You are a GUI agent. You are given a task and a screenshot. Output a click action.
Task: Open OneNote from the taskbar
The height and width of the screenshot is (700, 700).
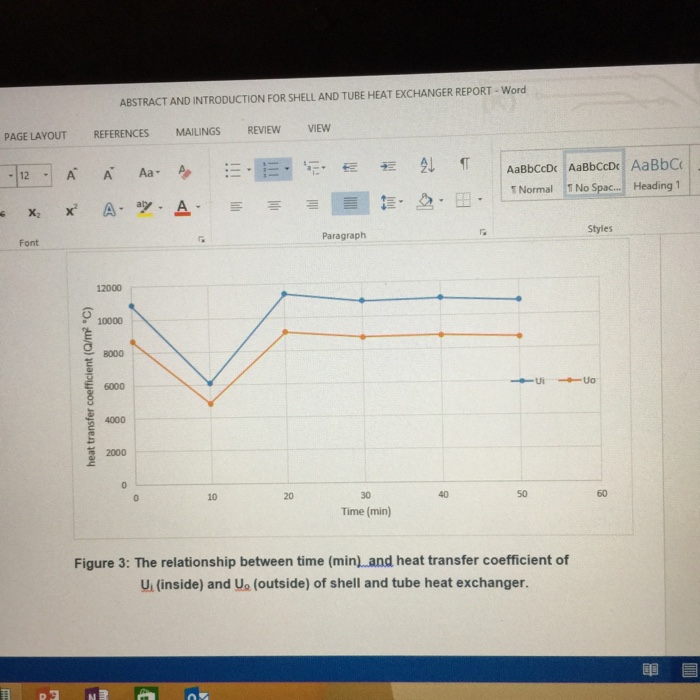pos(96,694)
